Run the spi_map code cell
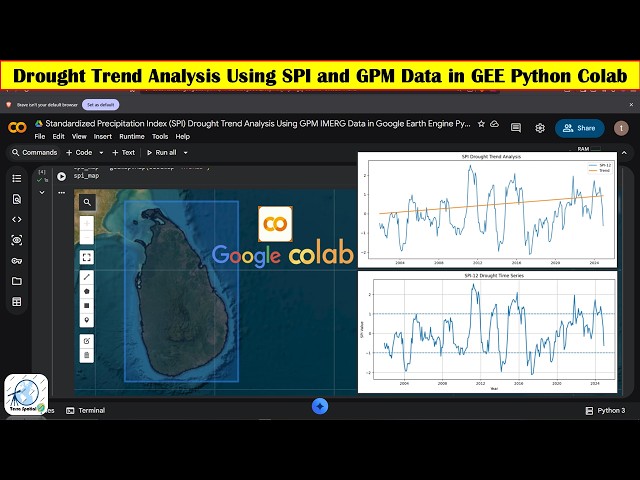 (62, 176)
